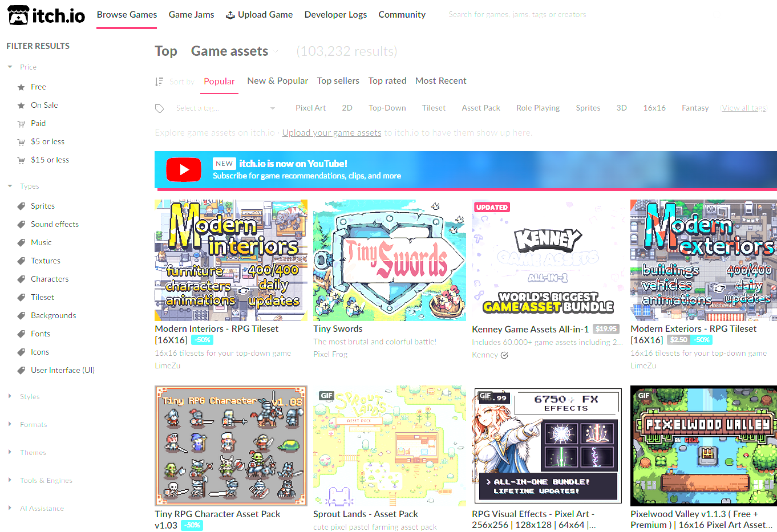
Task: Sort by Top rated
Action: (x=387, y=81)
